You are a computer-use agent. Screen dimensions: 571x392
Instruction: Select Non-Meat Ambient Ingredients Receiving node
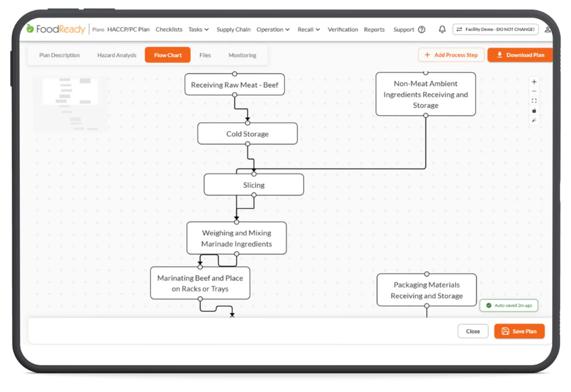tap(425, 94)
